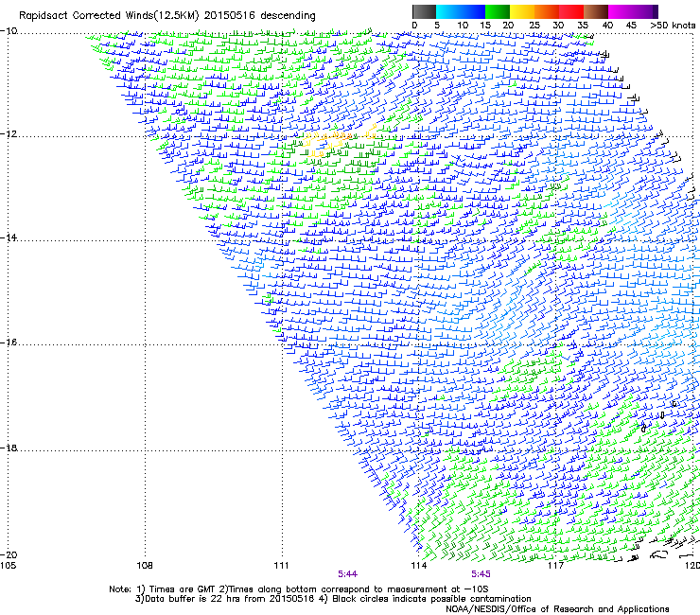
Task: Click the latitude axis label '-18'
Action: pyautogui.click(x=9, y=448)
